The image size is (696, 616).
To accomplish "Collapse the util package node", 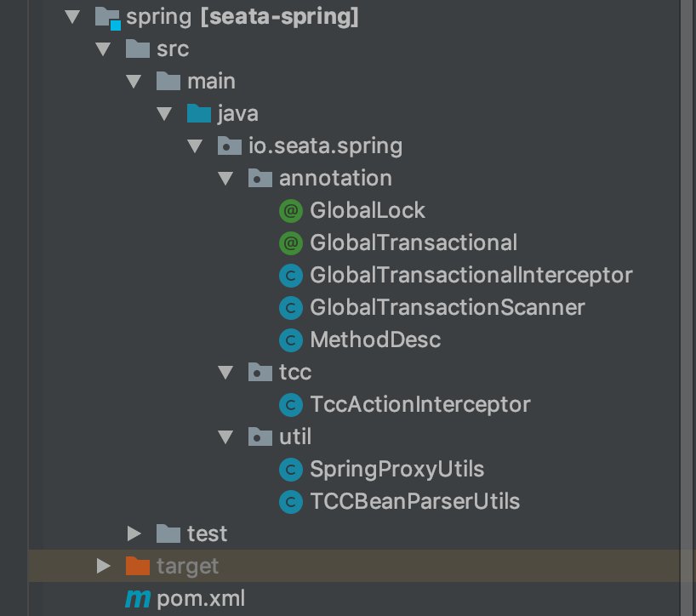I will tap(225, 437).
